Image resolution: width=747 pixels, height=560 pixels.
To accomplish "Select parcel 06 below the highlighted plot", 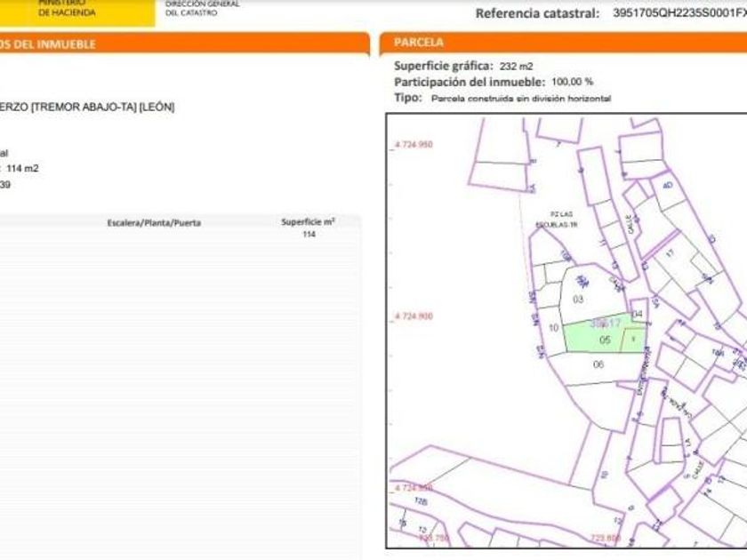I will click(x=598, y=364).
